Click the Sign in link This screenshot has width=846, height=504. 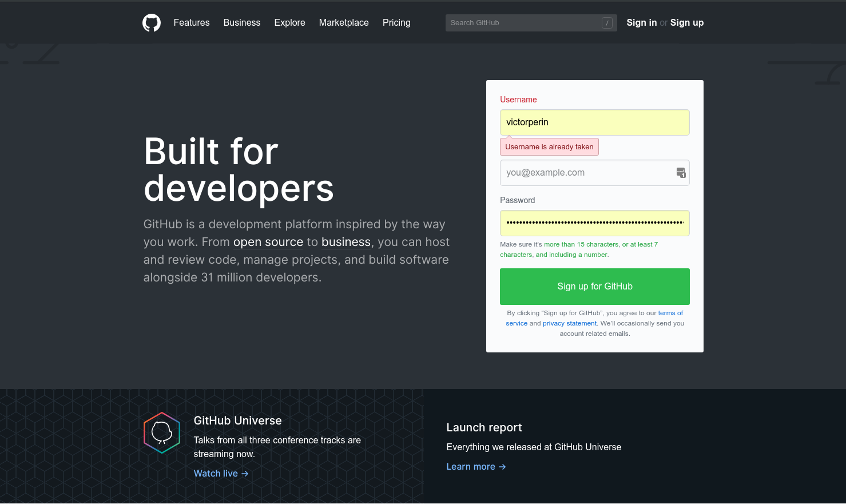(642, 23)
